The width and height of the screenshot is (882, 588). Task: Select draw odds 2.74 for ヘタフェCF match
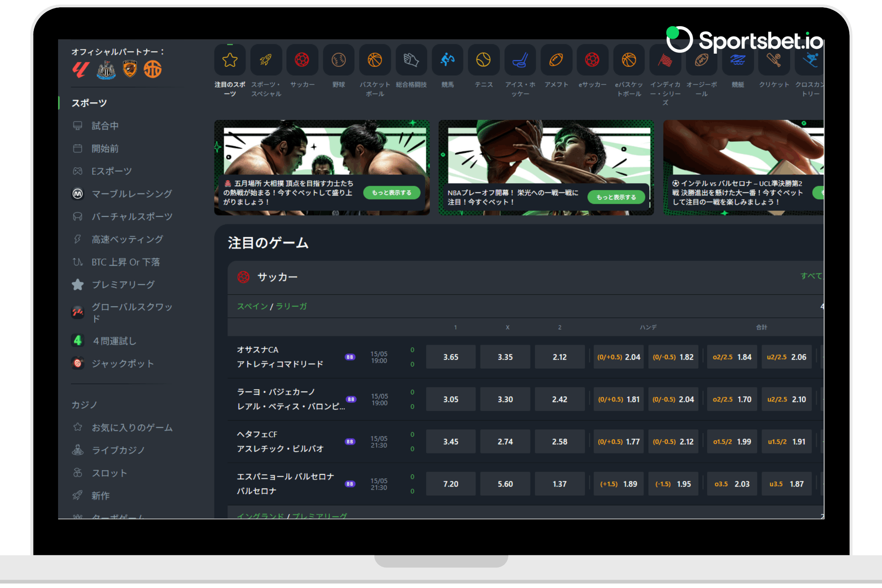coord(505,442)
